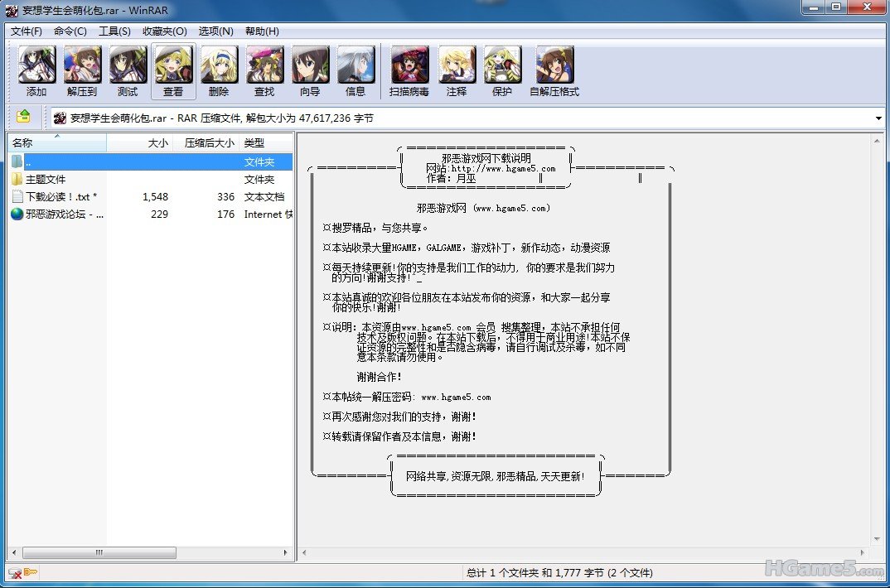Click comment pane scroll up arrow
The height and width of the screenshot is (588, 890).
click(877, 141)
